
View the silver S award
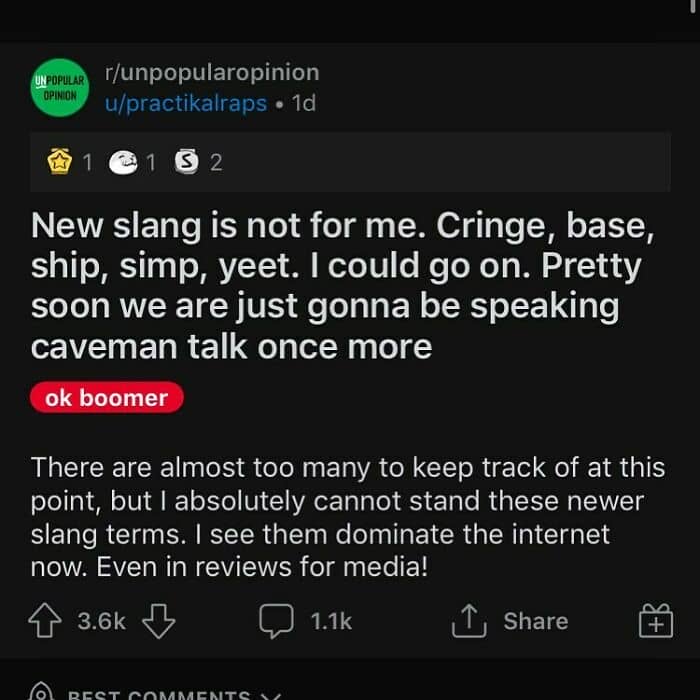tap(186, 162)
